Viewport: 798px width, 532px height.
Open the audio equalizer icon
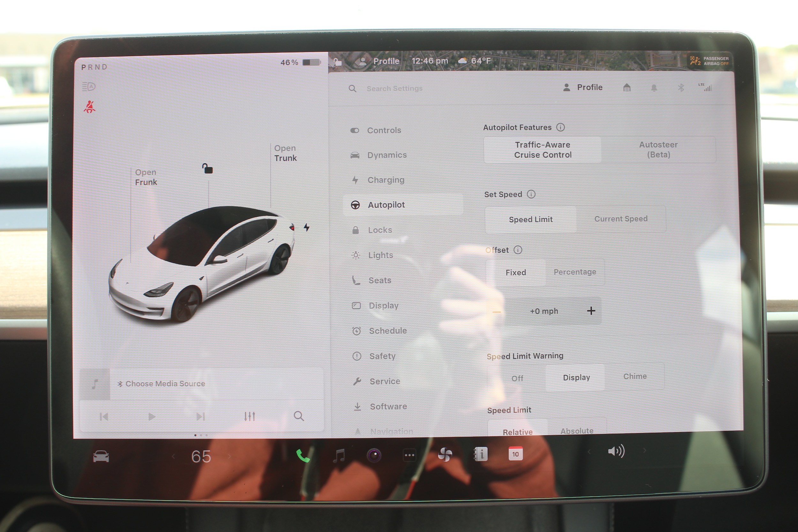(x=250, y=416)
